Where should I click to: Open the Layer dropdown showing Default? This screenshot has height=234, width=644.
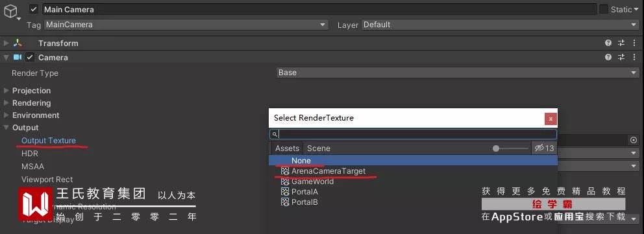(500, 25)
